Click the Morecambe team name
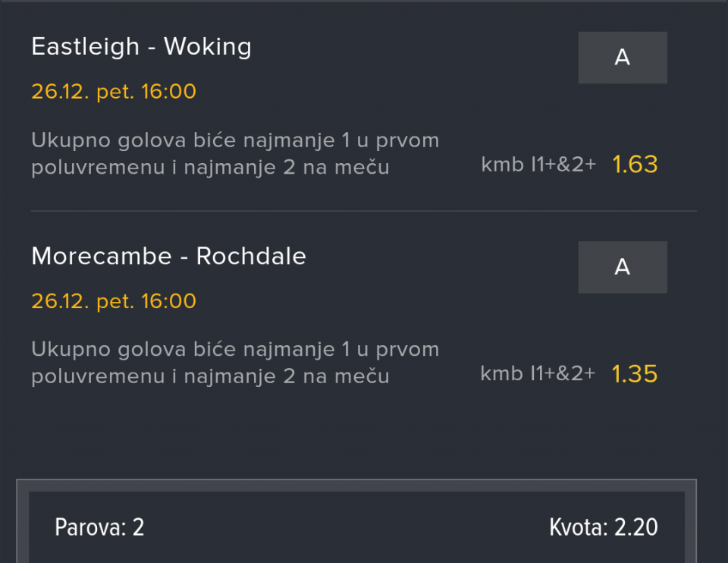Viewport: 728px width, 563px height. point(102,256)
